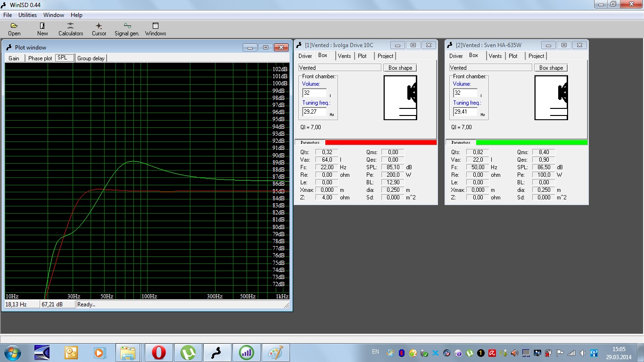Open Driver tab in Sven HA-635W window
Image resolution: width=644 pixels, height=362 pixels.
(456, 56)
